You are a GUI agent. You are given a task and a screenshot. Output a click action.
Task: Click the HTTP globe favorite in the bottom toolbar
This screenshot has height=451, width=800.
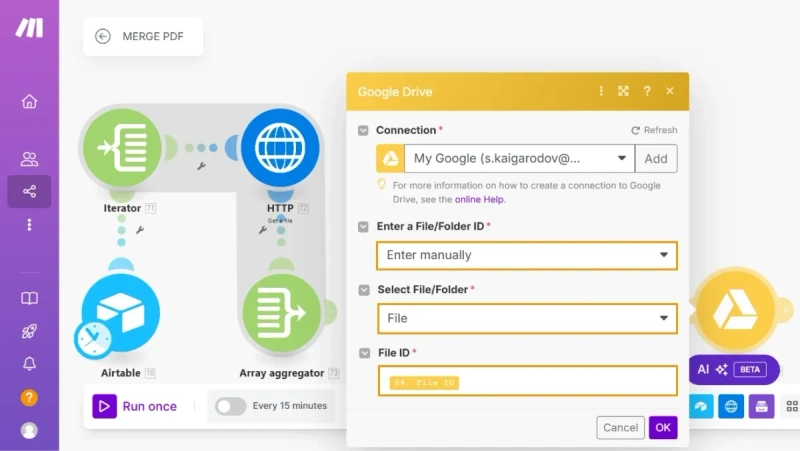(731, 406)
